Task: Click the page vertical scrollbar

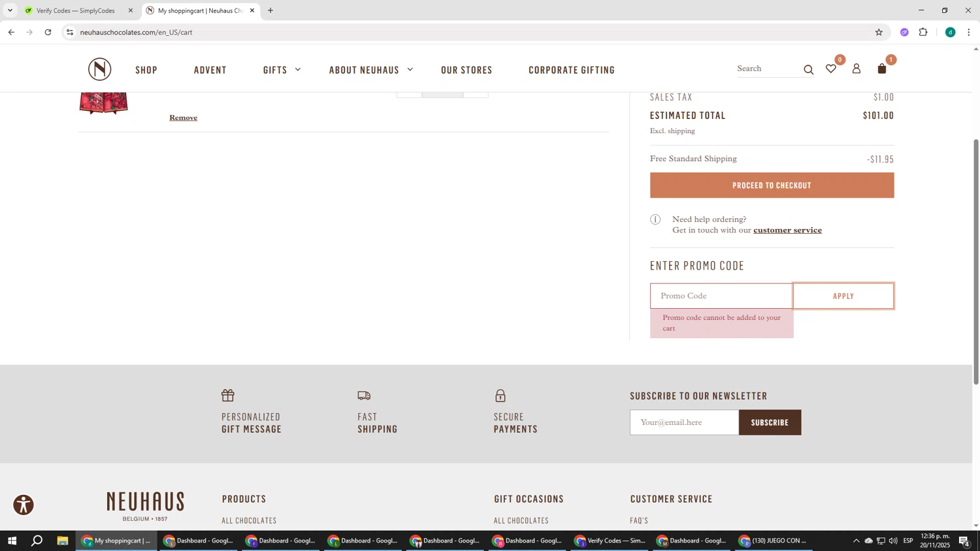Action: [x=976, y=261]
